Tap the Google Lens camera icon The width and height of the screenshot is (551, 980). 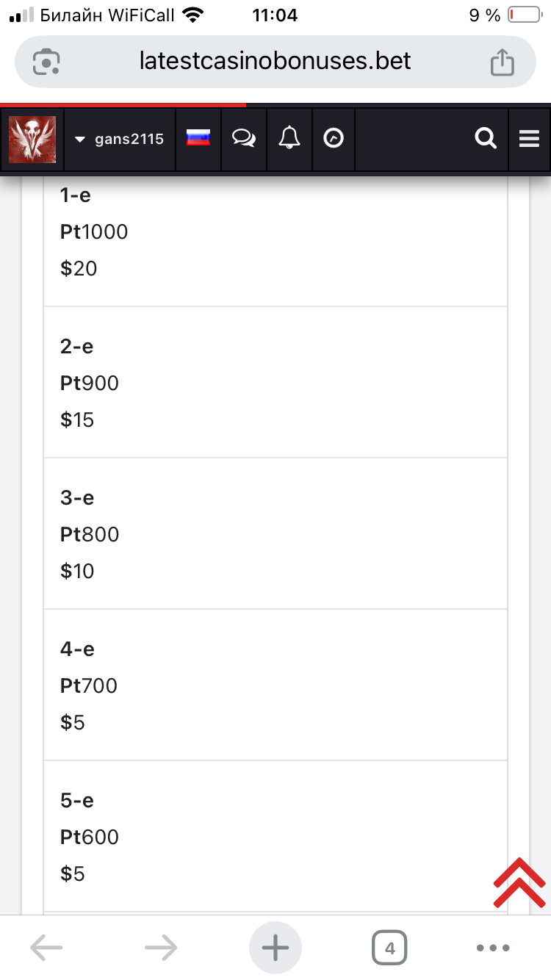pos(46,62)
